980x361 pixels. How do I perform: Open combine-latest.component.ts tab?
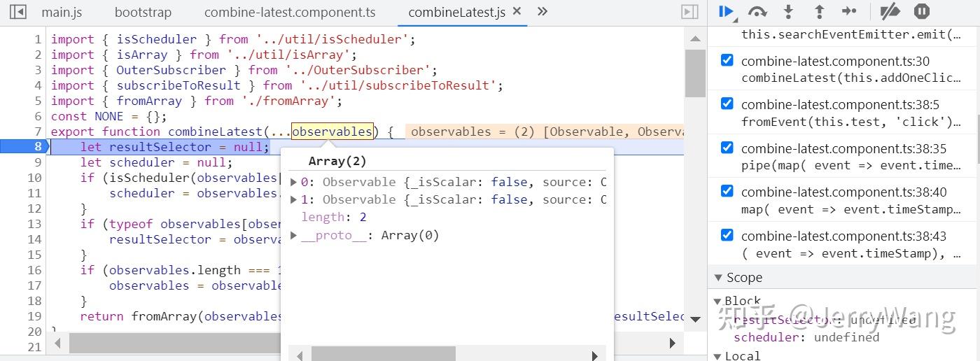point(290,13)
